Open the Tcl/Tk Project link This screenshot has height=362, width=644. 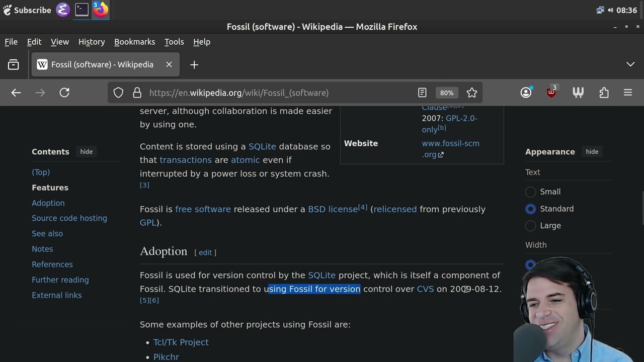(x=181, y=342)
